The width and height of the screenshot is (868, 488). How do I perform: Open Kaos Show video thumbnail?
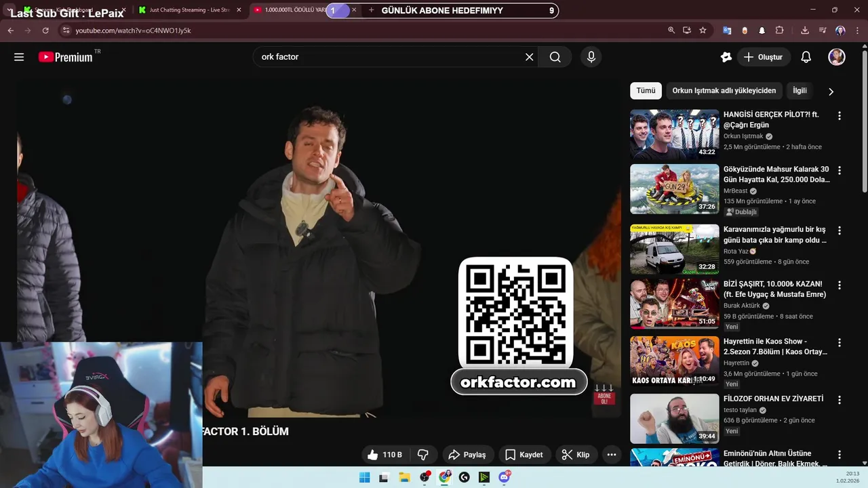click(x=674, y=361)
